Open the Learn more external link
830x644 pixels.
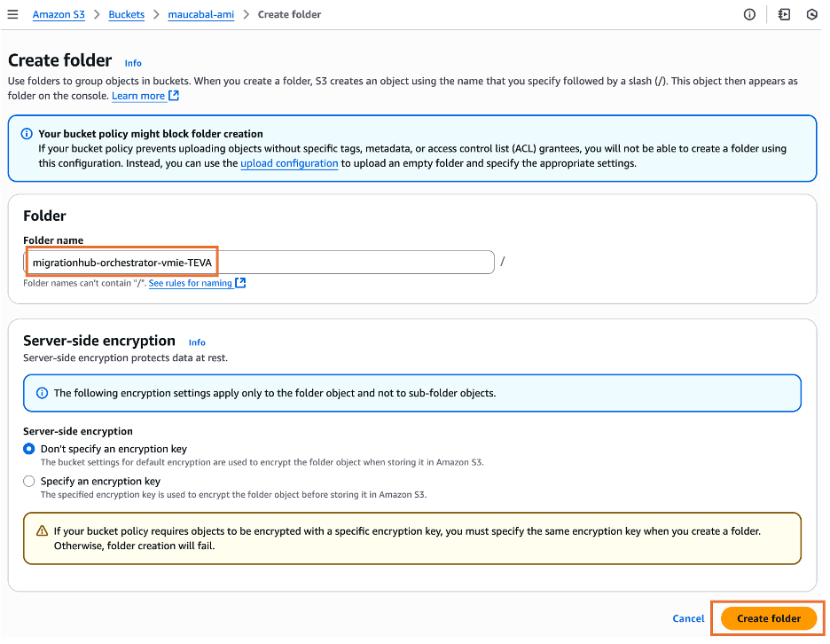140,95
